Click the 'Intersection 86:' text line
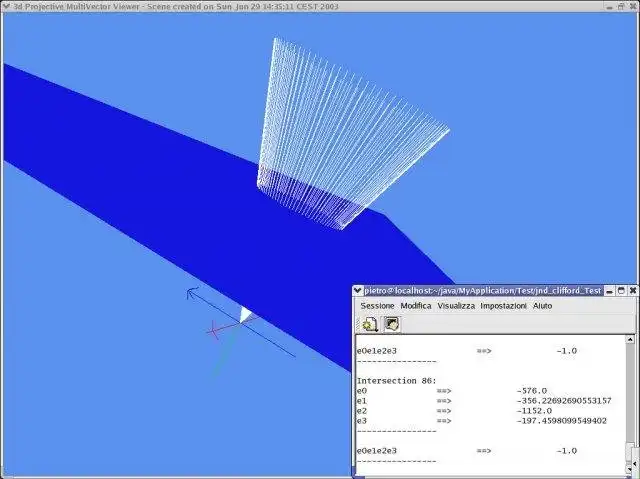 397,381
